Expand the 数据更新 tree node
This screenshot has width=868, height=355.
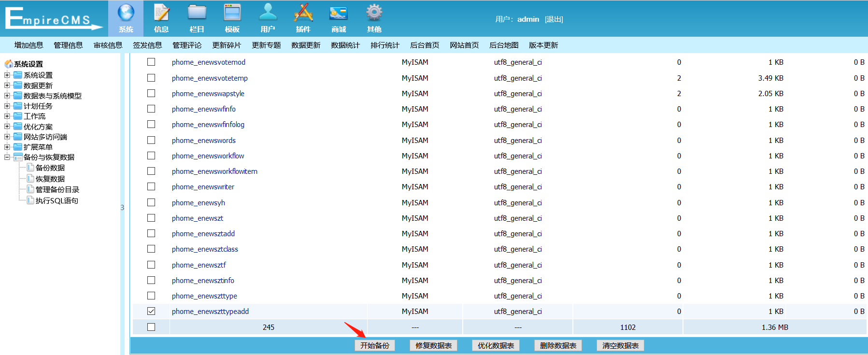click(x=7, y=85)
